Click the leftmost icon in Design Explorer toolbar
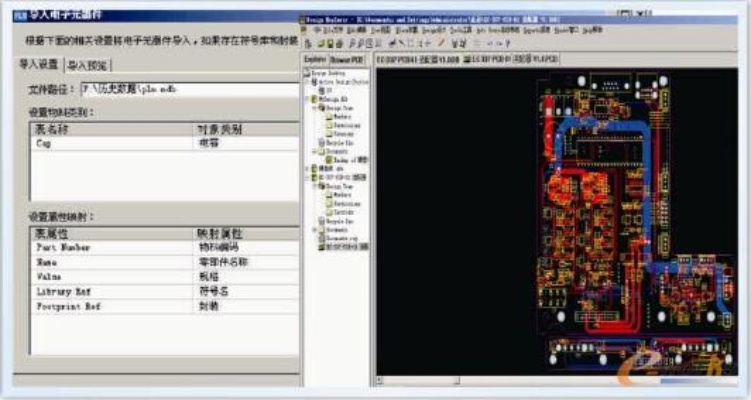The height and width of the screenshot is (400, 751). coord(309,44)
